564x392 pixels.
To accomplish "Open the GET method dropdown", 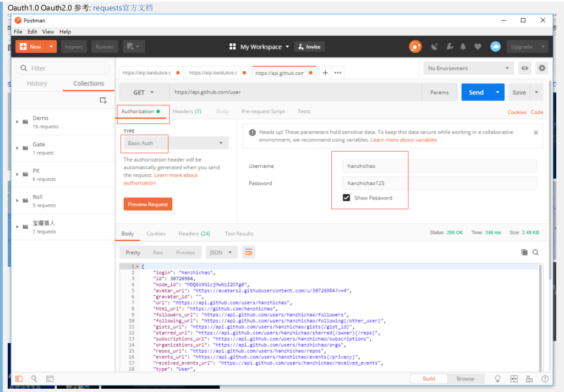I will (144, 92).
